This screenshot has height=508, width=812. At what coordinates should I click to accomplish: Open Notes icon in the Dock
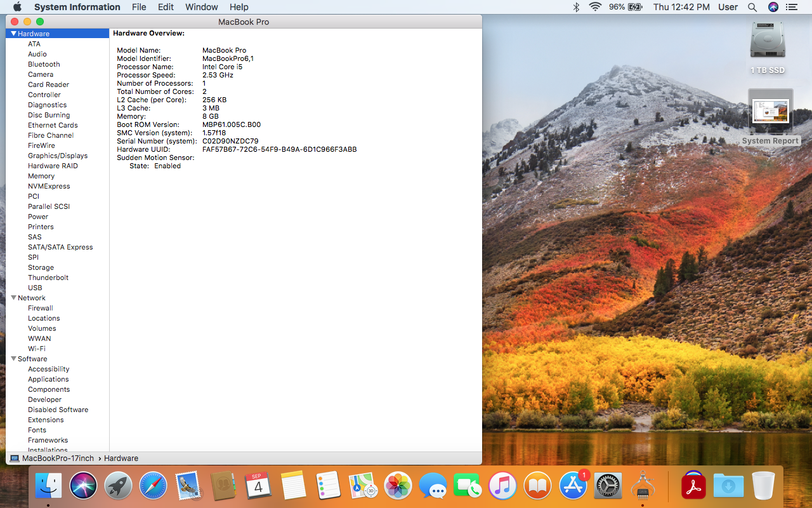pos(293,486)
